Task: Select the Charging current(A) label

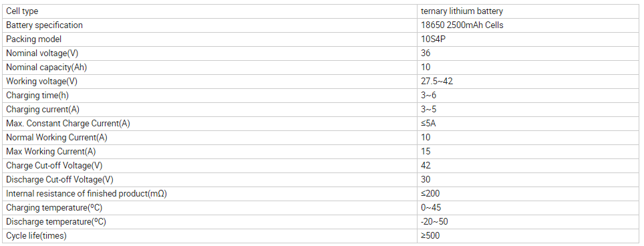Action: click(x=43, y=109)
